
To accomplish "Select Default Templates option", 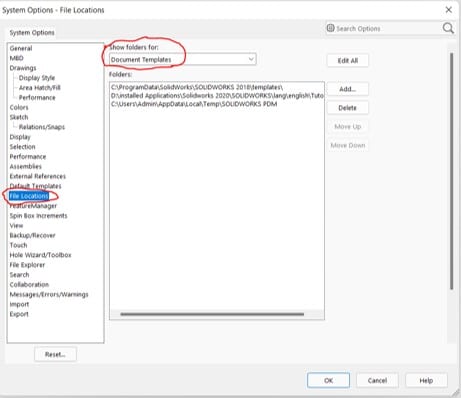I will tap(35, 186).
